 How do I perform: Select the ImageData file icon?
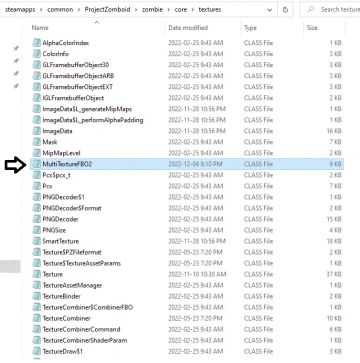tap(36, 131)
